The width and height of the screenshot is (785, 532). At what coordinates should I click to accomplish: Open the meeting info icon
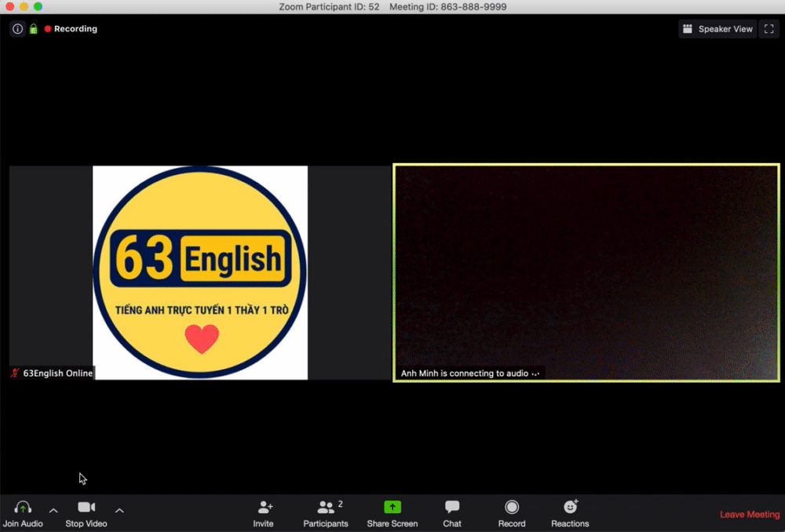click(17, 28)
